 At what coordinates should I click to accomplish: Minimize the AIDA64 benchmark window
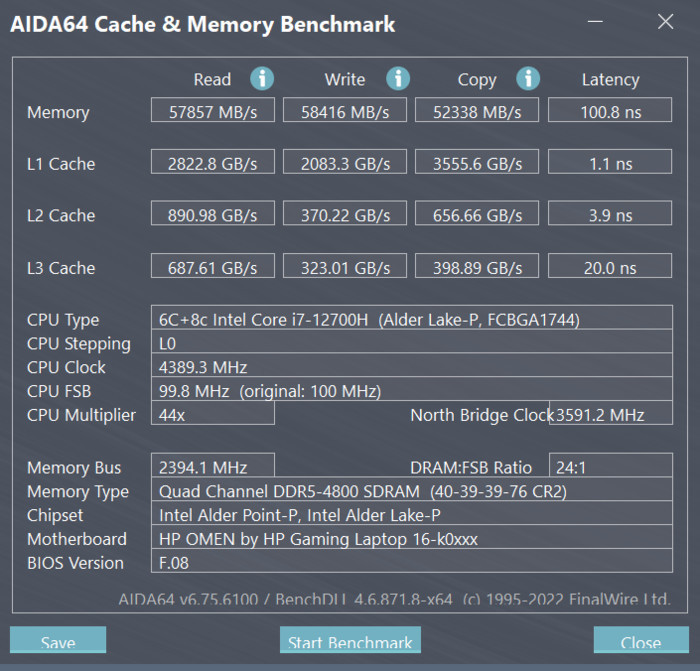595,21
